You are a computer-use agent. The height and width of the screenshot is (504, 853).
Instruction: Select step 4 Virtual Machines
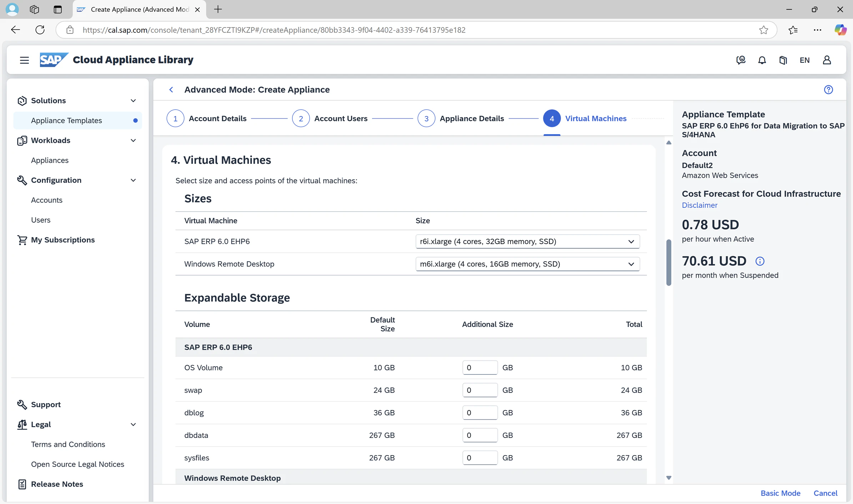pos(584,119)
